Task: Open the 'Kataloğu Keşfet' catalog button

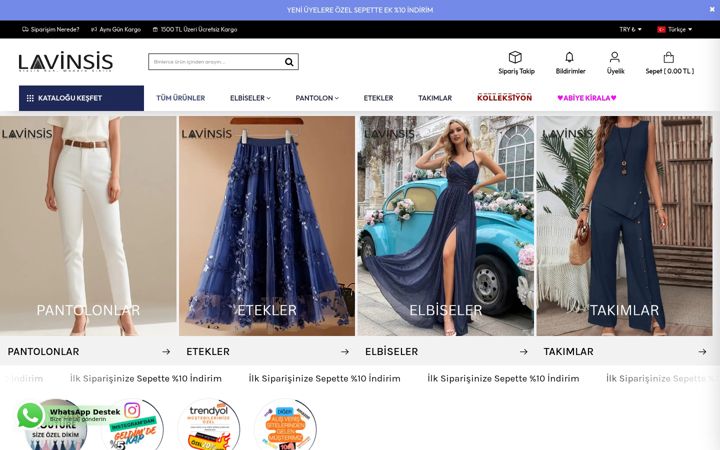Action: point(81,98)
